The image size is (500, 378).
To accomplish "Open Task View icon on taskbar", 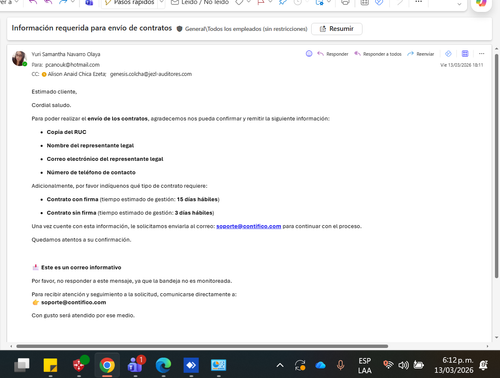I will 22,365.
